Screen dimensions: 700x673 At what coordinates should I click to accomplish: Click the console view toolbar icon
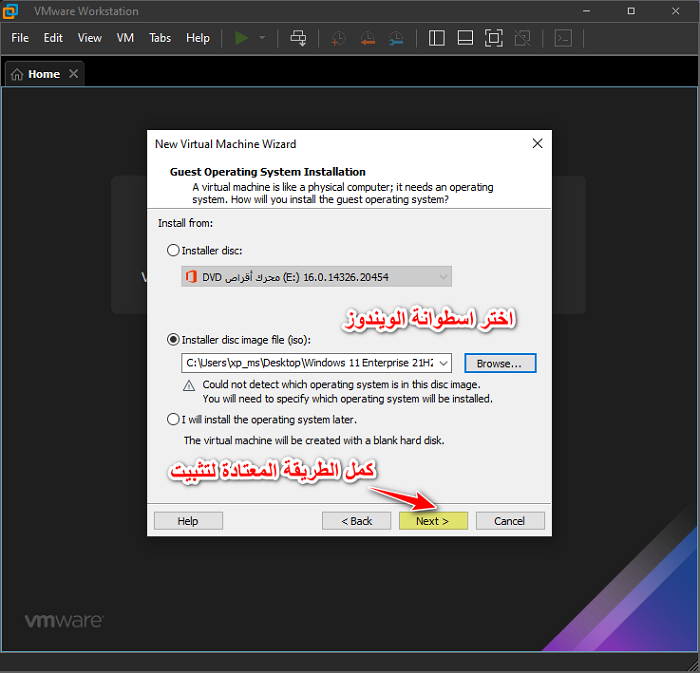[x=563, y=38]
